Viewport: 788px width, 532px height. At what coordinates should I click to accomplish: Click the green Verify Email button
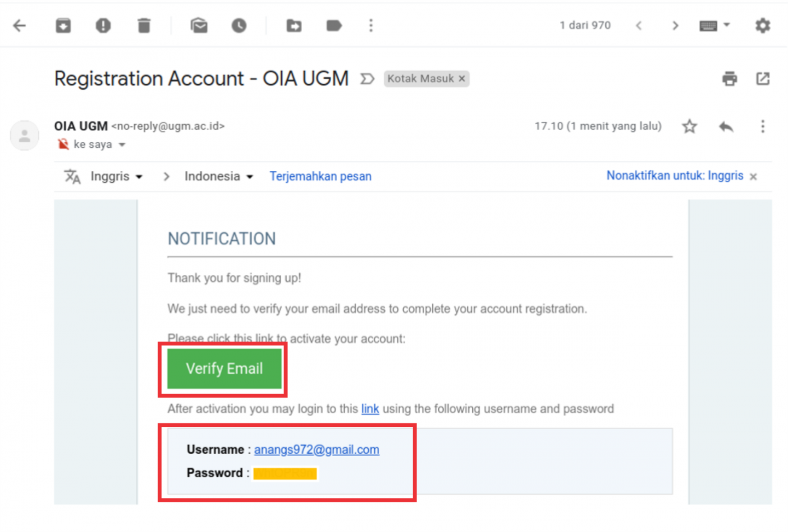tap(224, 369)
